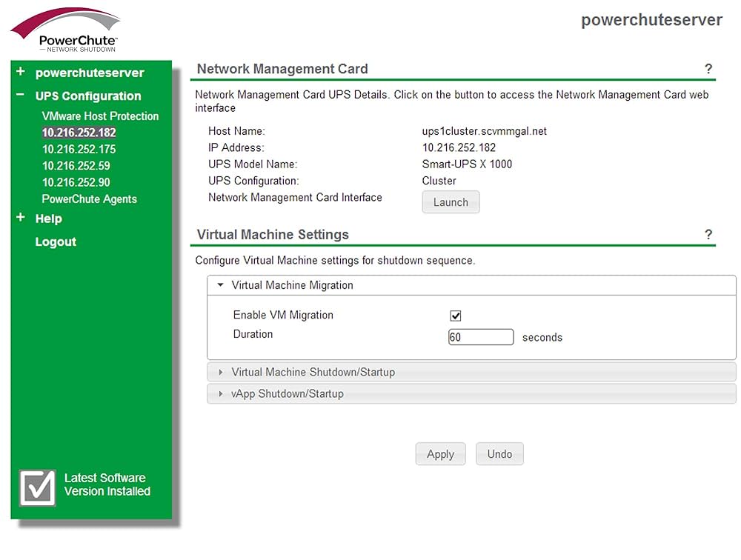Enable the Enable VM Migration checkbox
Image resolution: width=741 pixels, height=560 pixels.
[455, 315]
